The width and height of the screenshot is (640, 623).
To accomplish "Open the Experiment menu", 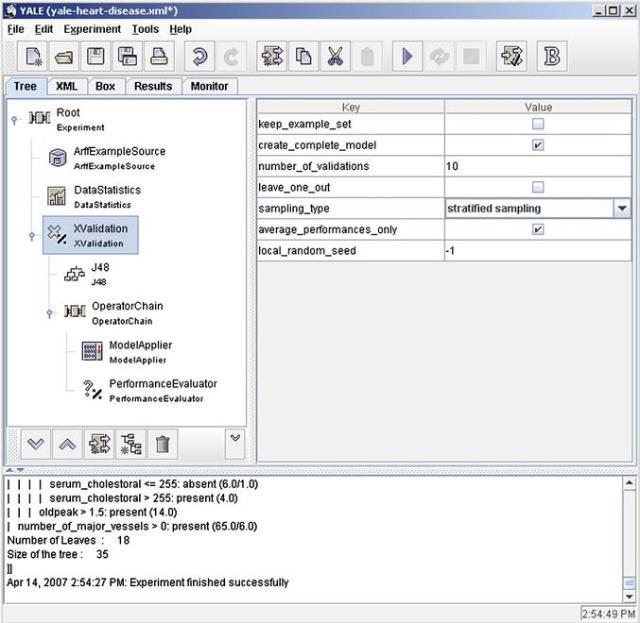I will point(92,29).
